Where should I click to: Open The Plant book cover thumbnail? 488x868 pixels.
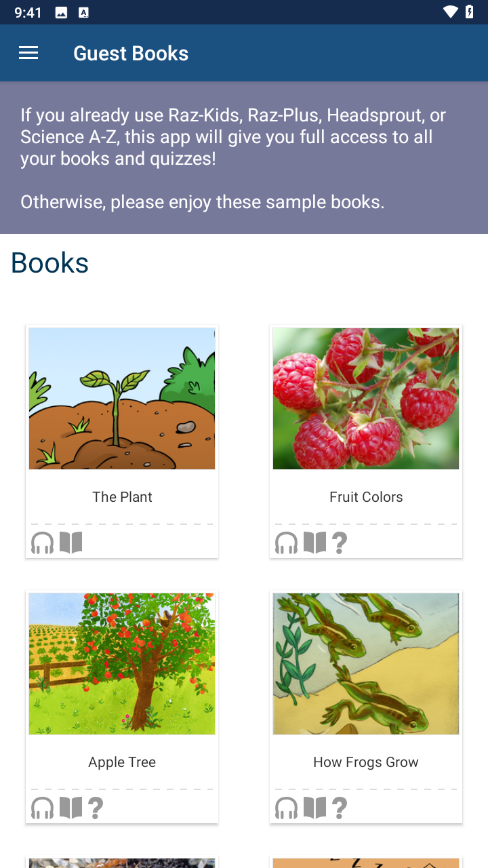[122, 399]
